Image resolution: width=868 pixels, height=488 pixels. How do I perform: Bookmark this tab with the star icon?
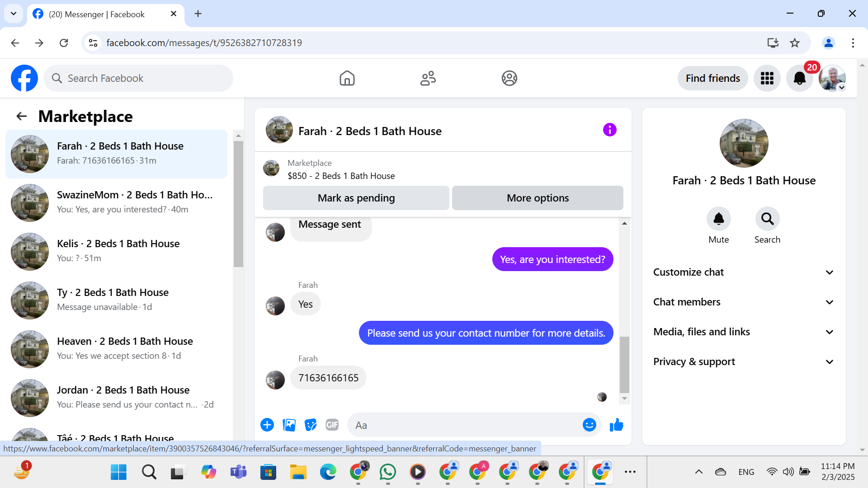795,43
